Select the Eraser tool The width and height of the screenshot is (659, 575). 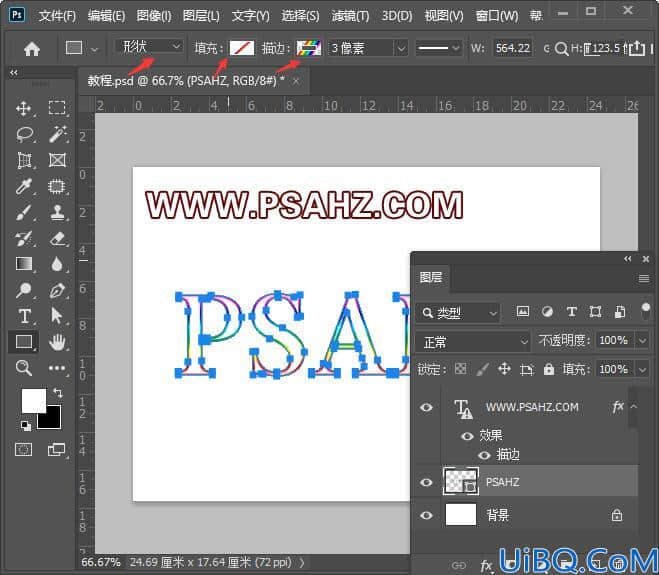(x=57, y=238)
